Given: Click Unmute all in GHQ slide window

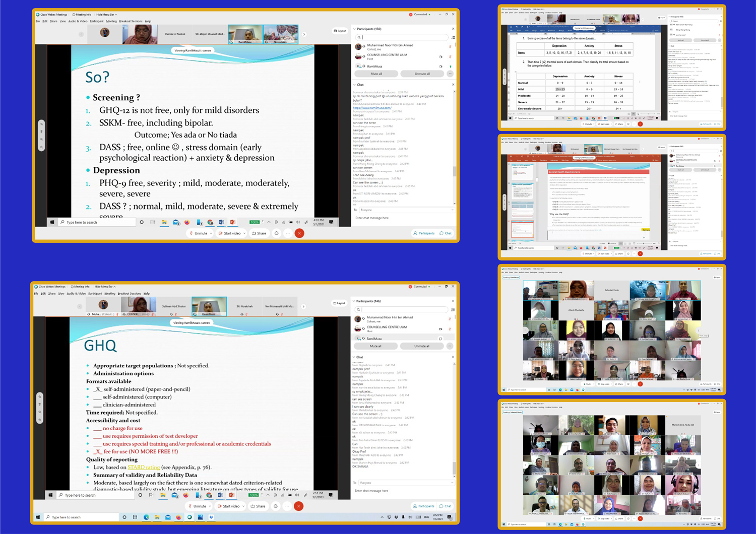Looking at the screenshot, I should (x=422, y=346).
